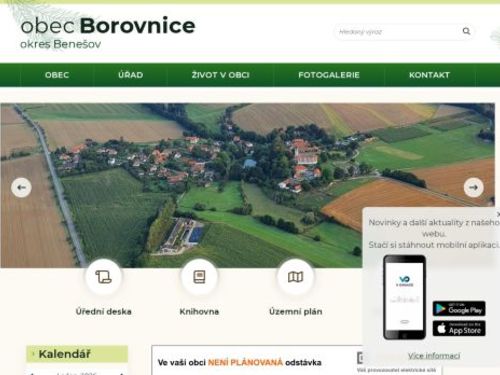Viewport: 500px width, 375px height.
Task: Open the ÚŘAD menu
Action: (130, 75)
